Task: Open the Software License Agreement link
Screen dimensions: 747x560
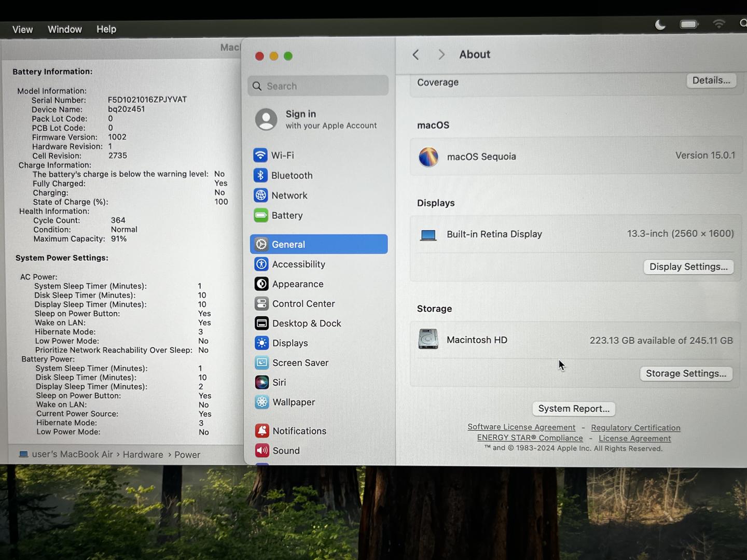Action: [x=521, y=427]
